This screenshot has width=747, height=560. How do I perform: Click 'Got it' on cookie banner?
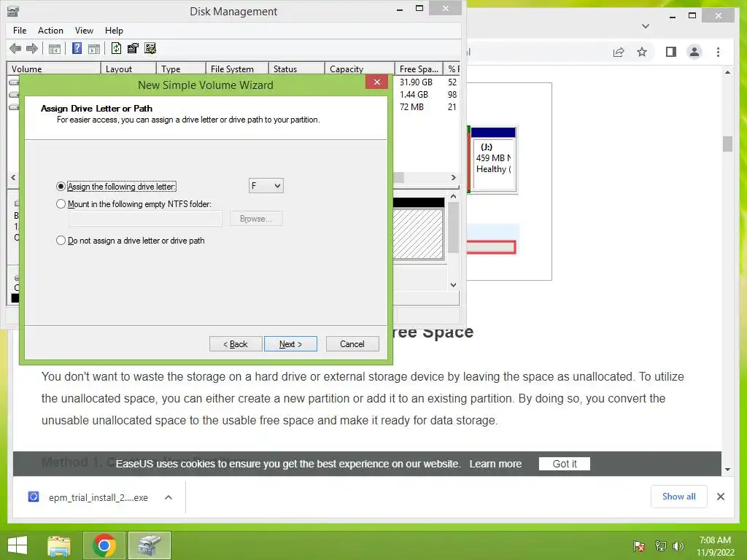[565, 464]
